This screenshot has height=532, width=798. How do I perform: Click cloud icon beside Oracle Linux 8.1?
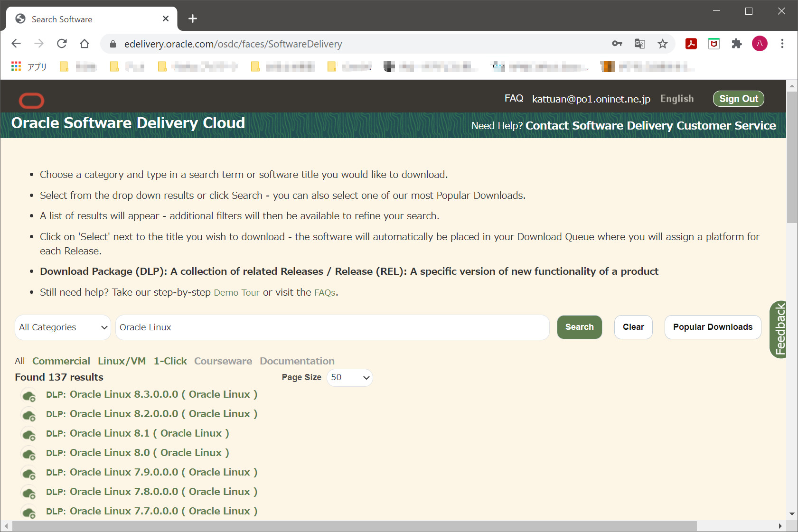click(29, 435)
